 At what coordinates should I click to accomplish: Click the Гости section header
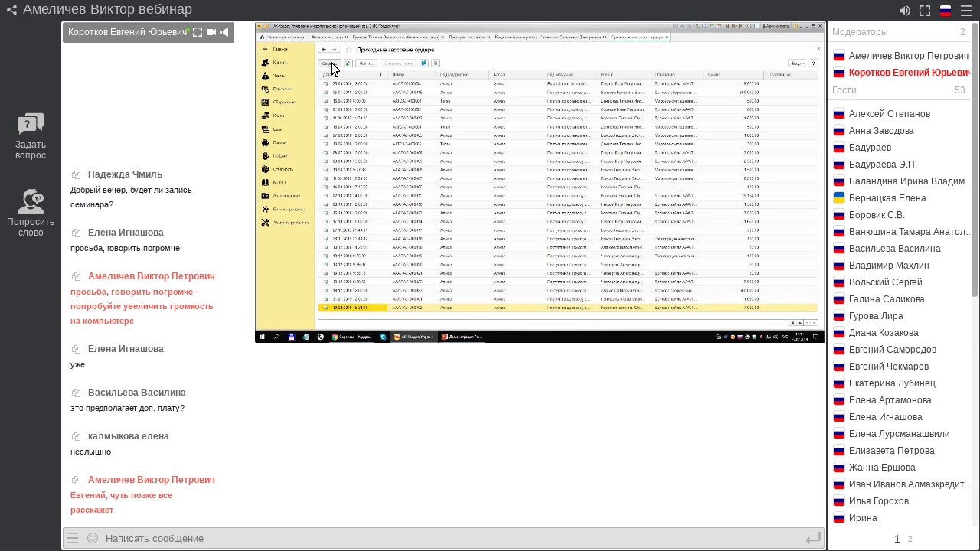(899, 90)
